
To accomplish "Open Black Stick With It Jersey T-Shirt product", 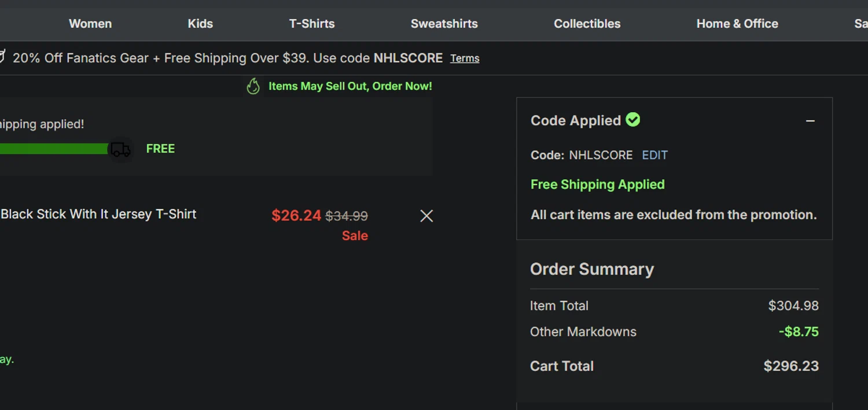I will click(x=98, y=214).
